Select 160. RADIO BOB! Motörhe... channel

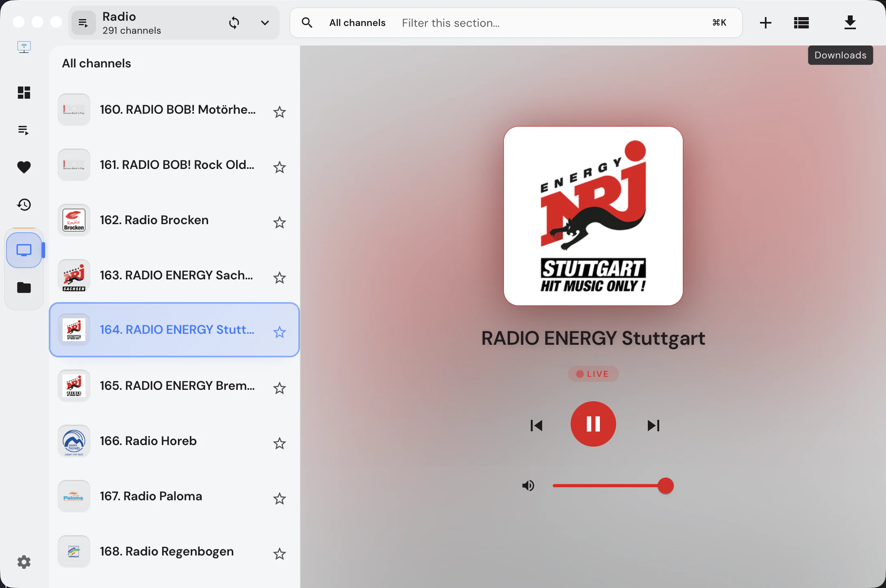174,110
